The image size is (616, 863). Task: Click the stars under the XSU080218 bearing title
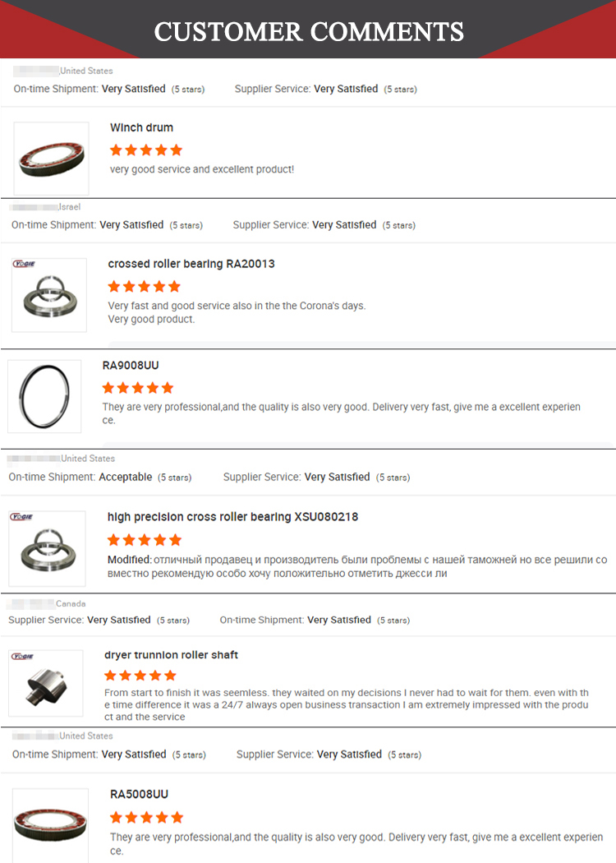pyautogui.click(x=144, y=540)
